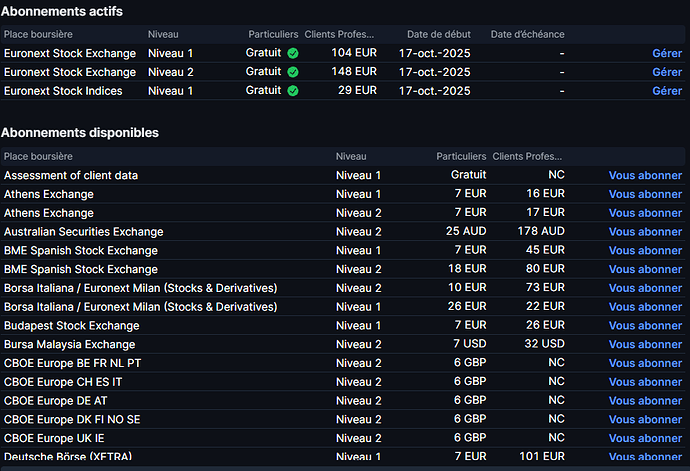The height and width of the screenshot is (471, 690).
Task: Subscribe to Budapest Stock Exchange
Action: [x=645, y=326]
